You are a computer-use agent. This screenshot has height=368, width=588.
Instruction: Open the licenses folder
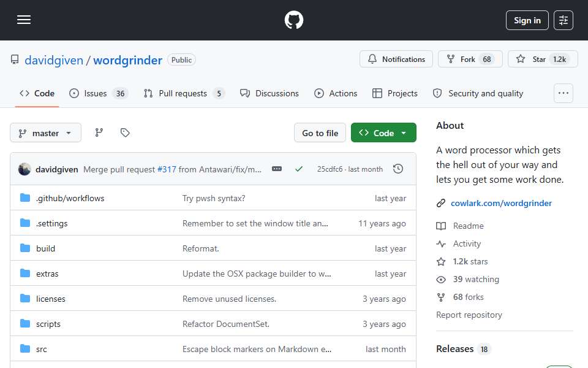click(51, 299)
